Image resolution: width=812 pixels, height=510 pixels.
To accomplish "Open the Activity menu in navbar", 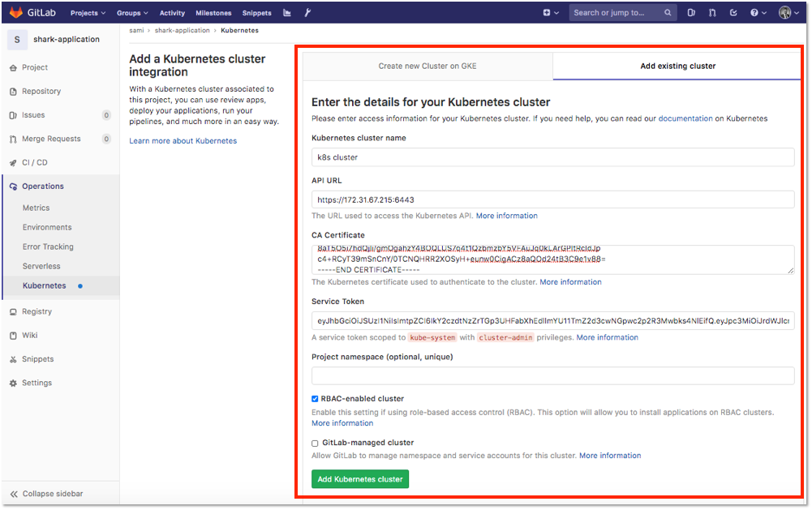I will (172, 13).
